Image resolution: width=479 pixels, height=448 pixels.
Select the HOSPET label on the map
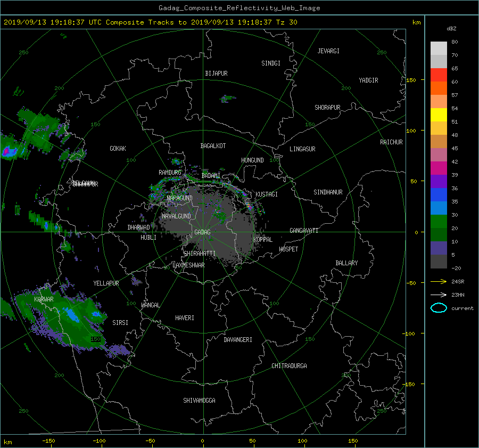pyautogui.click(x=288, y=249)
